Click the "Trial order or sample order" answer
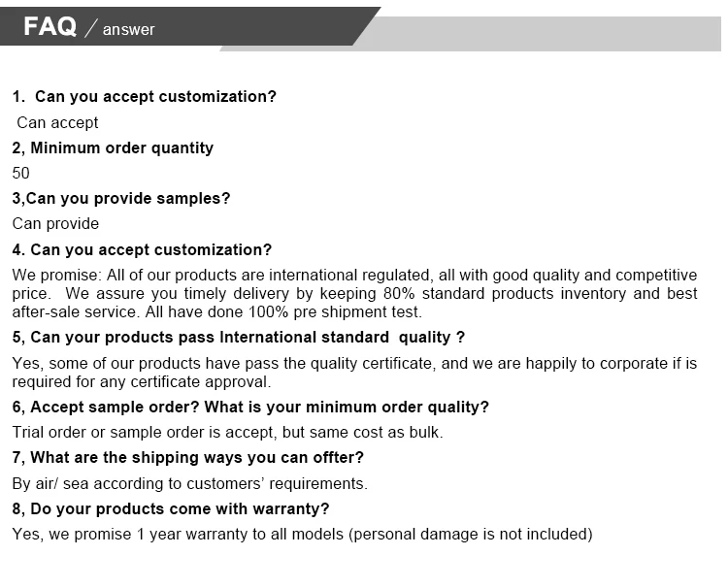 227,432
